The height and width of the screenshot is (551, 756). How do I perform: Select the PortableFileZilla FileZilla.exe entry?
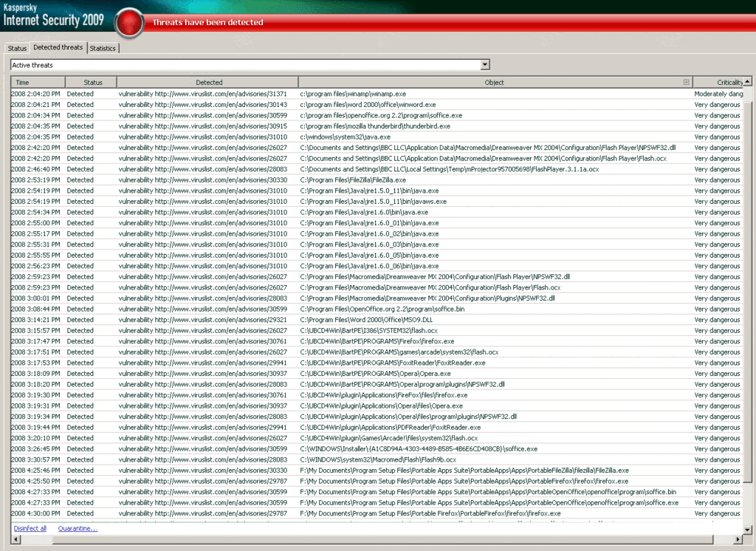click(464, 470)
